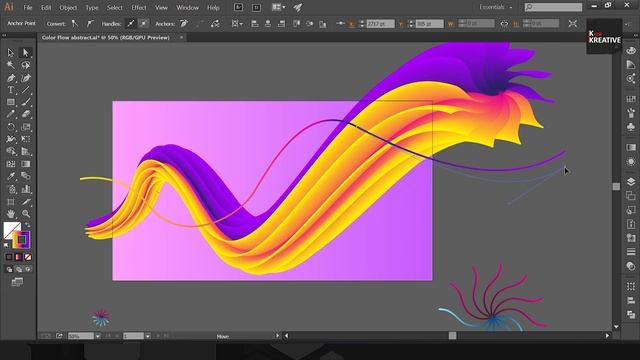The width and height of the screenshot is (640, 360).
Task: Open the Select menu
Action: [x=115, y=8]
